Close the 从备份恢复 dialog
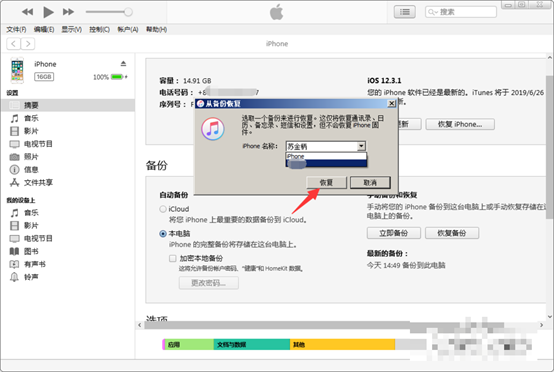Image resolution: width=554 pixels, height=372 pixels. click(391, 104)
